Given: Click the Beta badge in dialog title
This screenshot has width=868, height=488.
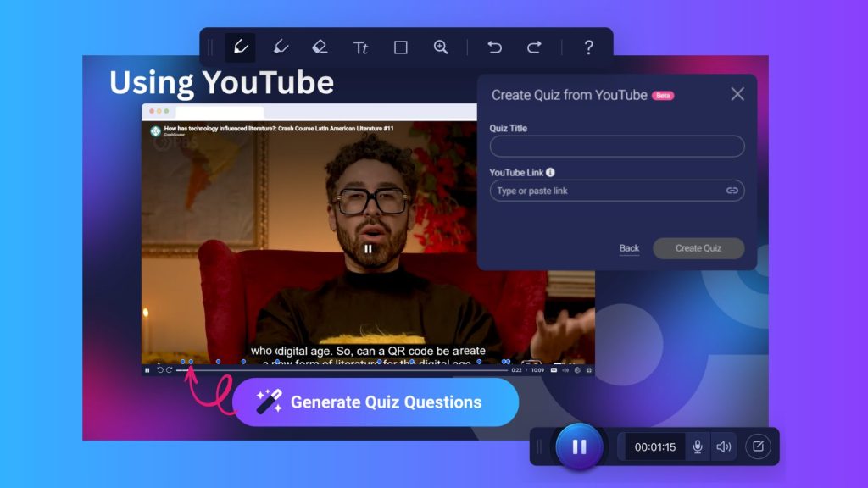Looking at the screenshot, I should pyautogui.click(x=663, y=95).
